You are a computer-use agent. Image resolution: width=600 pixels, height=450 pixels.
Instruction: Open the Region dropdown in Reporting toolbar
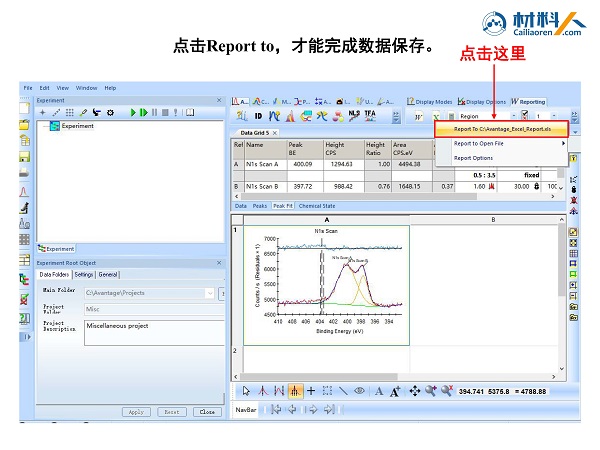[514, 116]
